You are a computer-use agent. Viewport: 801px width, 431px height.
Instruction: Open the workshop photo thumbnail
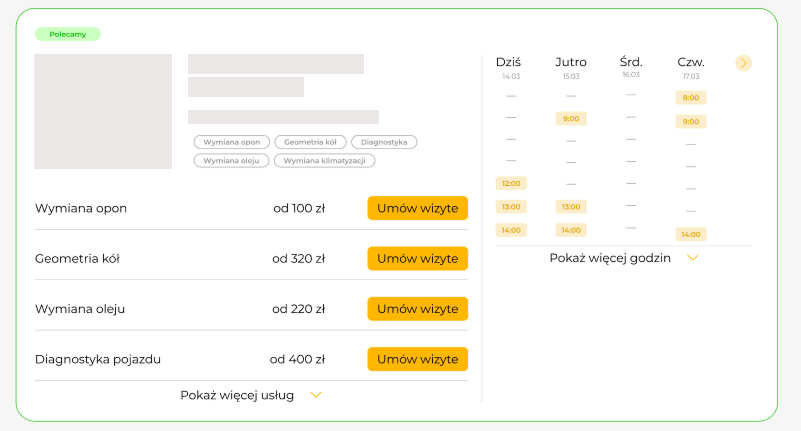click(103, 111)
